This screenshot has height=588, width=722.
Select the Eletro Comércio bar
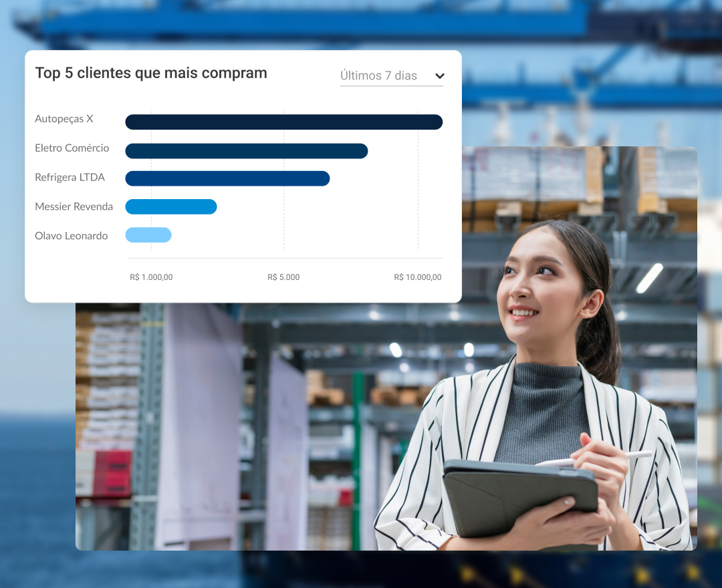246,151
